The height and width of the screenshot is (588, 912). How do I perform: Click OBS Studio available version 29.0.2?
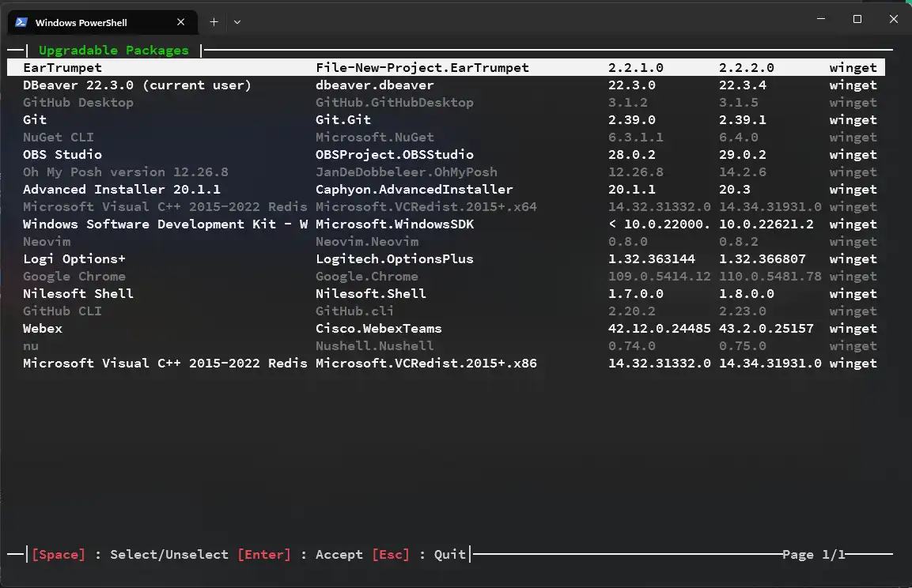742,155
